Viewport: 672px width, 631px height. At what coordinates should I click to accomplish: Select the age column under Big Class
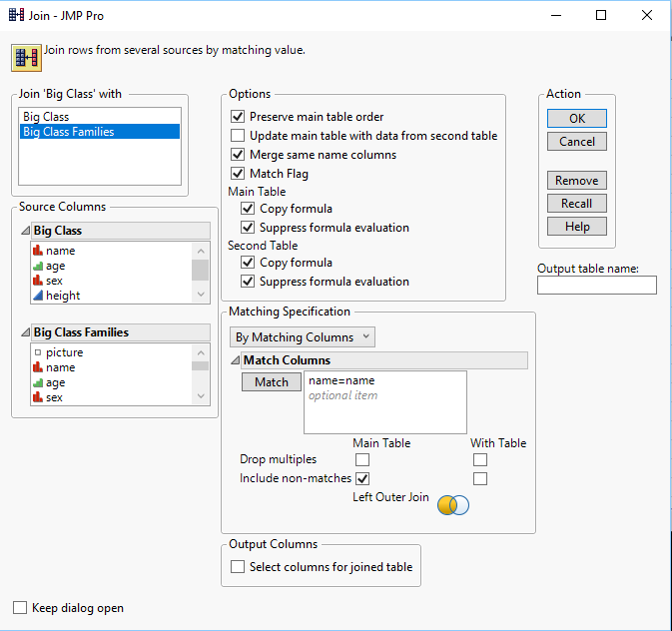(55, 266)
